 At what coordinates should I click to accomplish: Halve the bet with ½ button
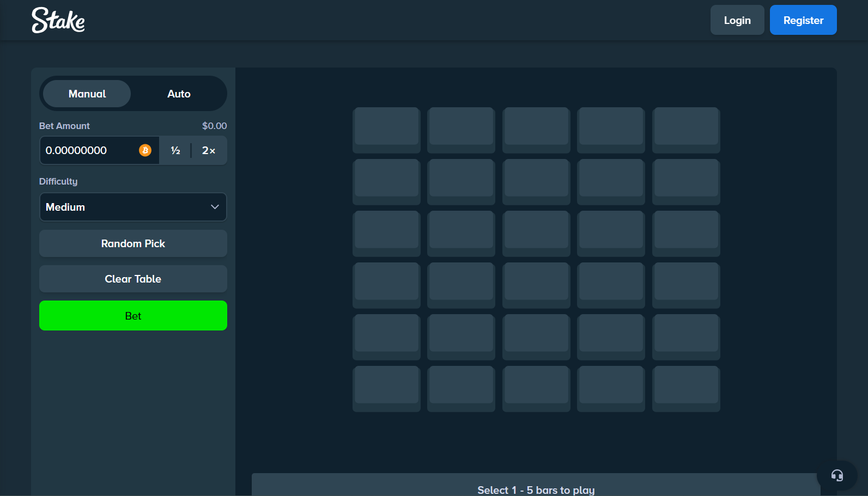[175, 150]
